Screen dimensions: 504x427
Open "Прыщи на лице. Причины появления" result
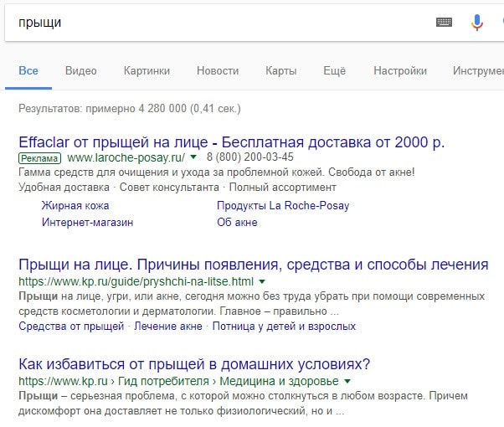[253, 265]
